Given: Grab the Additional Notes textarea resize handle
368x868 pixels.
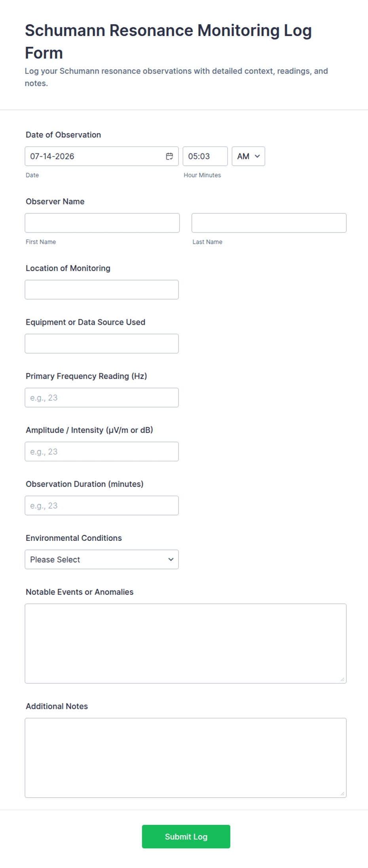Looking at the screenshot, I should click(342, 794).
